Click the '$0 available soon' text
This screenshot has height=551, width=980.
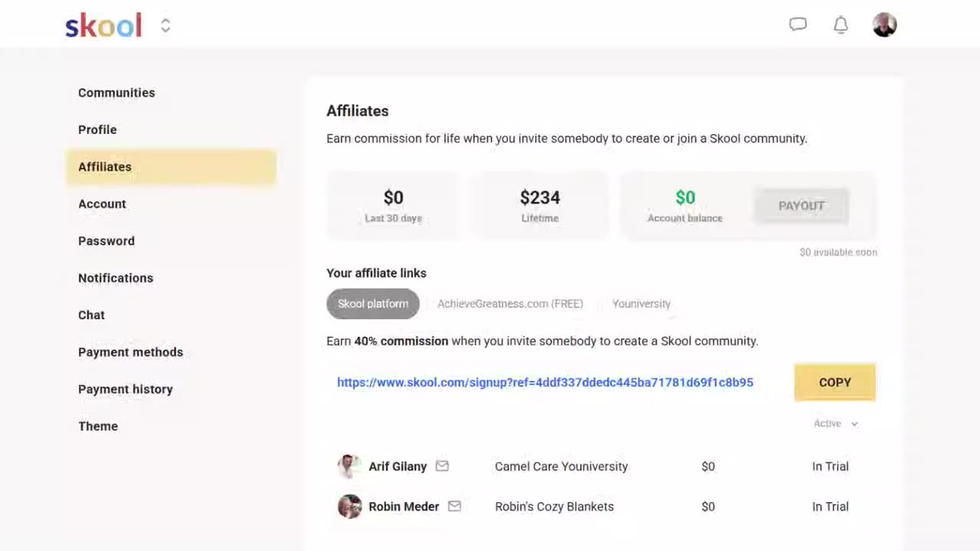pyautogui.click(x=838, y=252)
